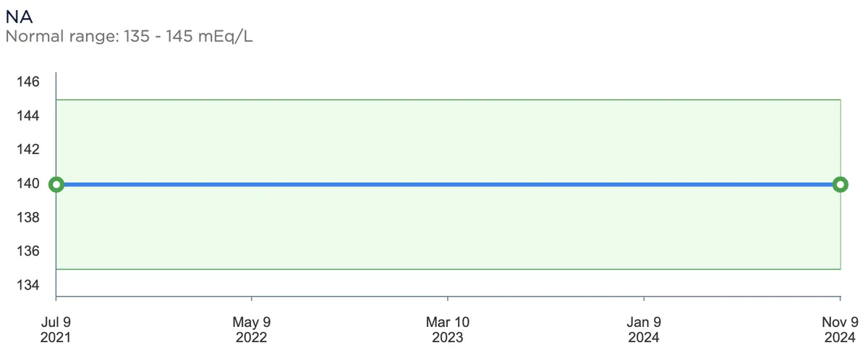Click the blue sodium trend line
The height and width of the screenshot is (361, 868).
tap(448, 184)
